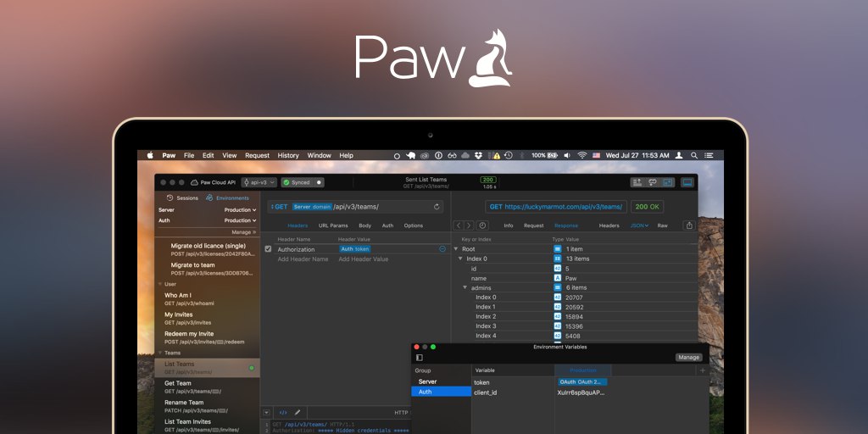Toggle the highlighted split layout icon
Viewport: 868px width, 434px height.
pos(668,181)
